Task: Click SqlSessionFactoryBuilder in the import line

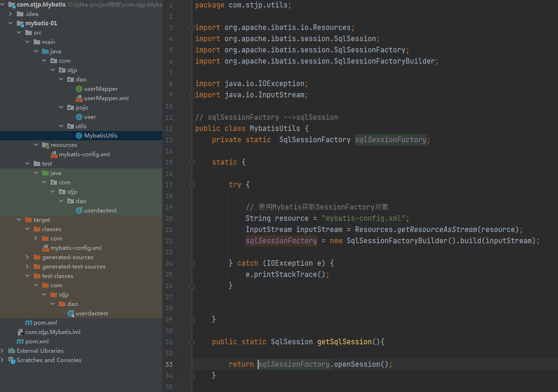Action: pyautogui.click(x=384, y=61)
